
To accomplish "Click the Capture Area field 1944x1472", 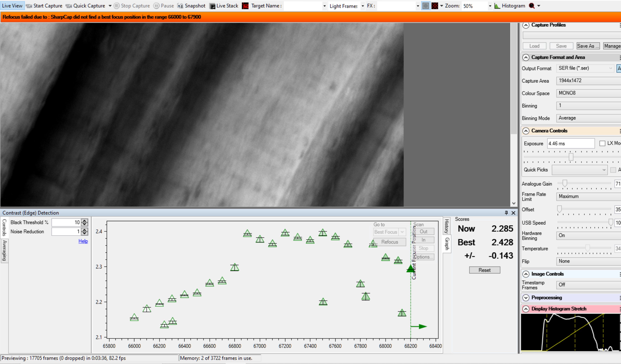I will pyautogui.click(x=588, y=81).
